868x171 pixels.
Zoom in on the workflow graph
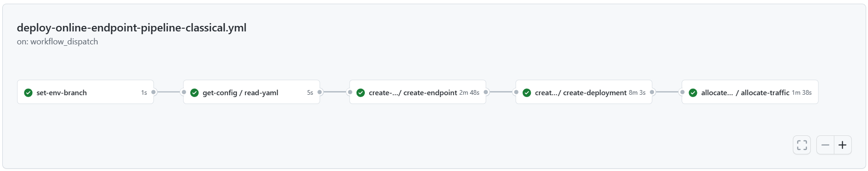click(843, 145)
